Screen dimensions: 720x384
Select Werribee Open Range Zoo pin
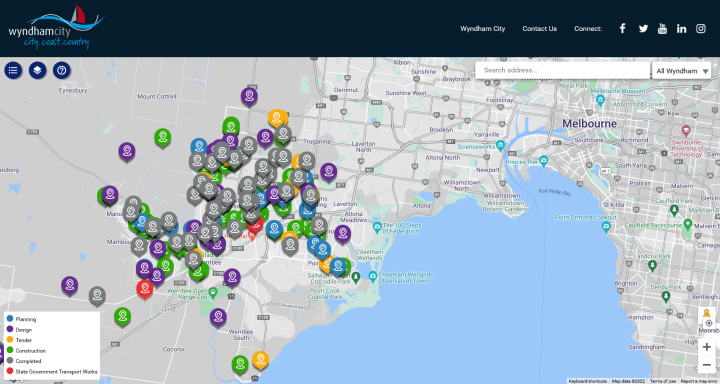click(x=212, y=292)
